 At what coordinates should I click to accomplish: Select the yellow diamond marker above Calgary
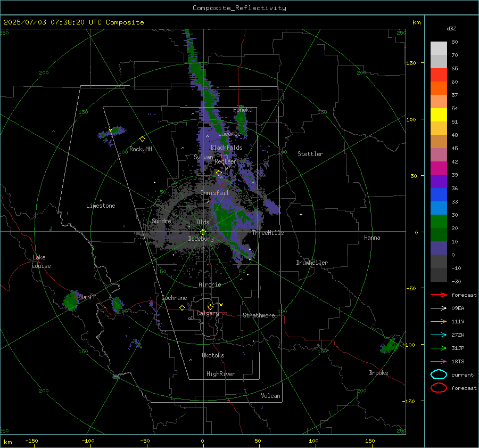(210, 307)
